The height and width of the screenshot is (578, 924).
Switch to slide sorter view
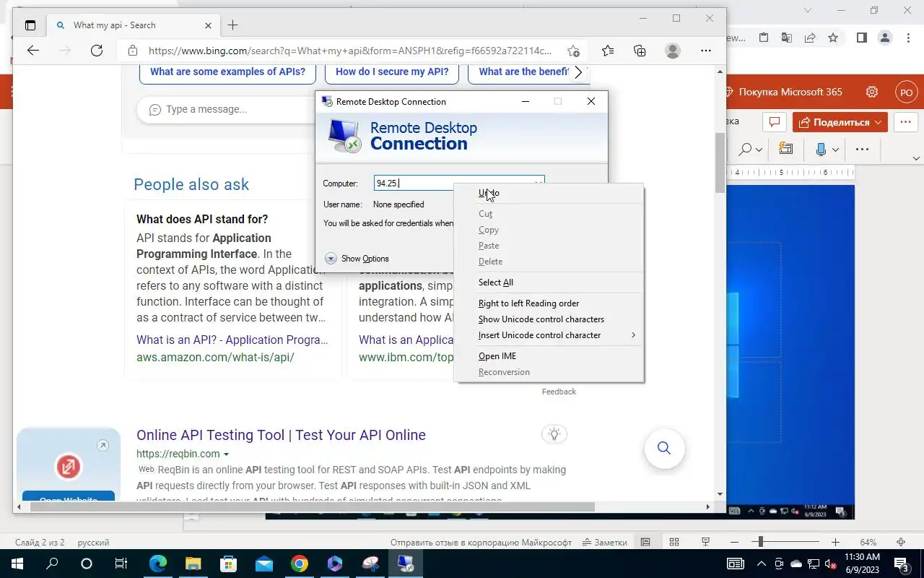[x=674, y=542]
